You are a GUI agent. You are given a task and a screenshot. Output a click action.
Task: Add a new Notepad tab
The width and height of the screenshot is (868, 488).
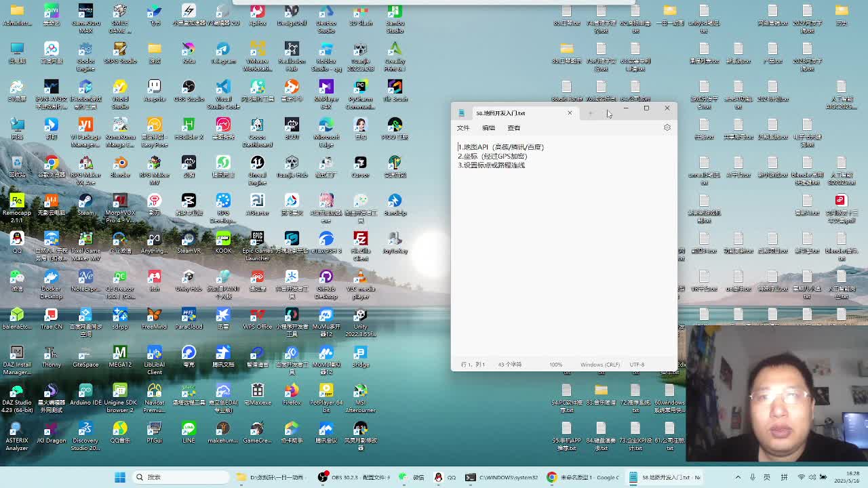tap(591, 113)
